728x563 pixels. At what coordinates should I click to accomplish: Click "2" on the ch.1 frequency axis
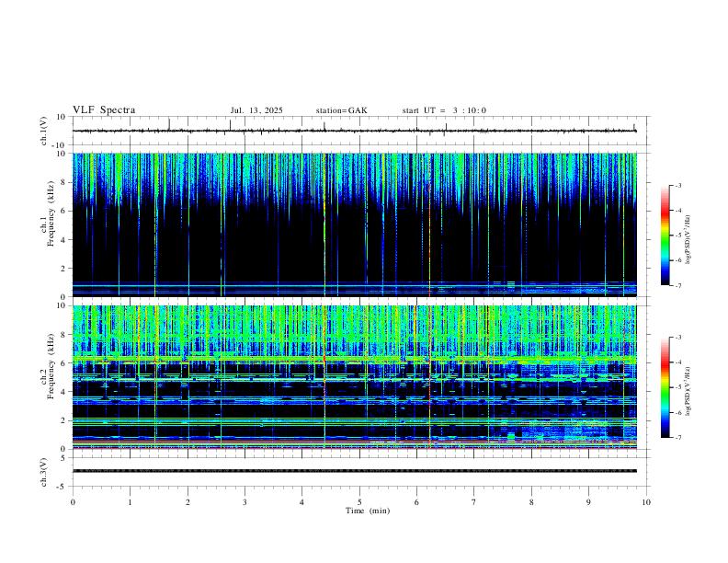coord(64,269)
